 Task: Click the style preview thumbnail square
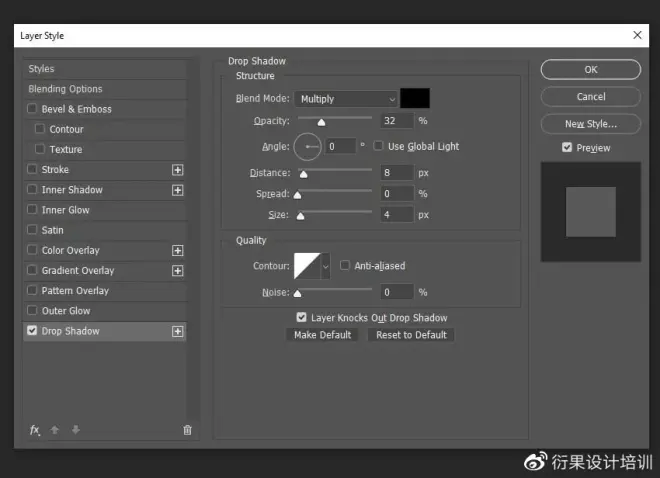pos(591,212)
